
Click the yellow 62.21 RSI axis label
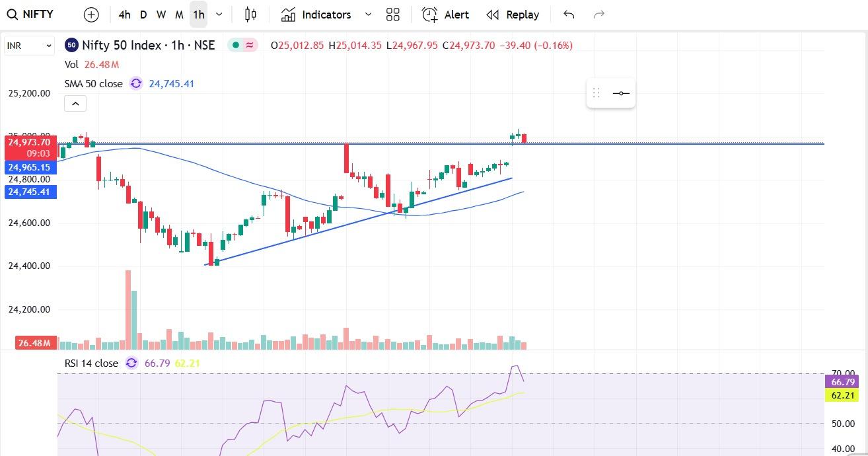(x=844, y=395)
